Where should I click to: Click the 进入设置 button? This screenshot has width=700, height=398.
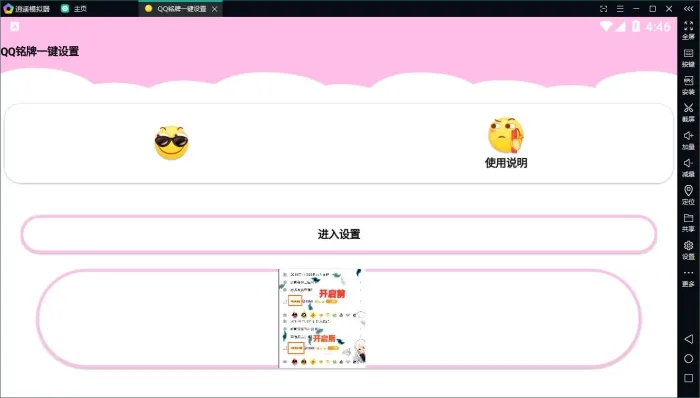(339, 235)
